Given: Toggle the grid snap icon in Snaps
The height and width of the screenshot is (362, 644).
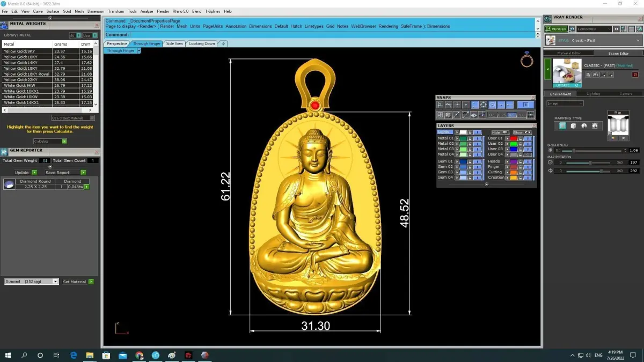Looking at the screenshot, I should click(x=530, y=115).
